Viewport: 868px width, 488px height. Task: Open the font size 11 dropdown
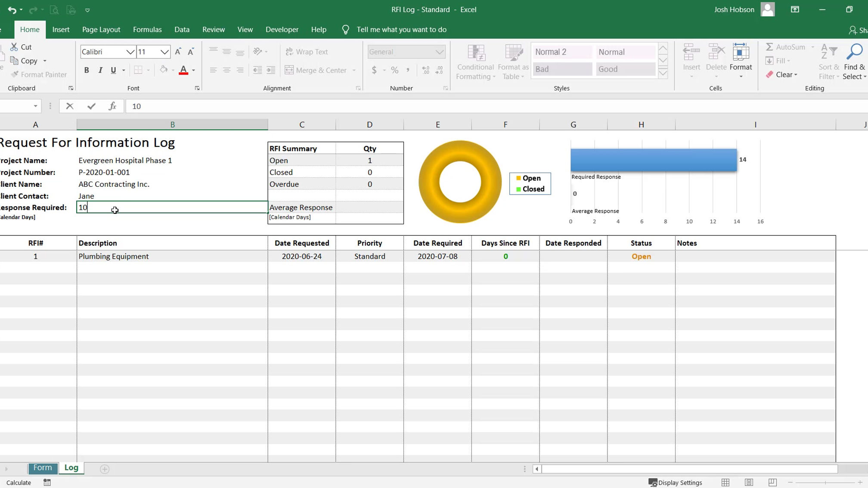(x=164, y=52)
